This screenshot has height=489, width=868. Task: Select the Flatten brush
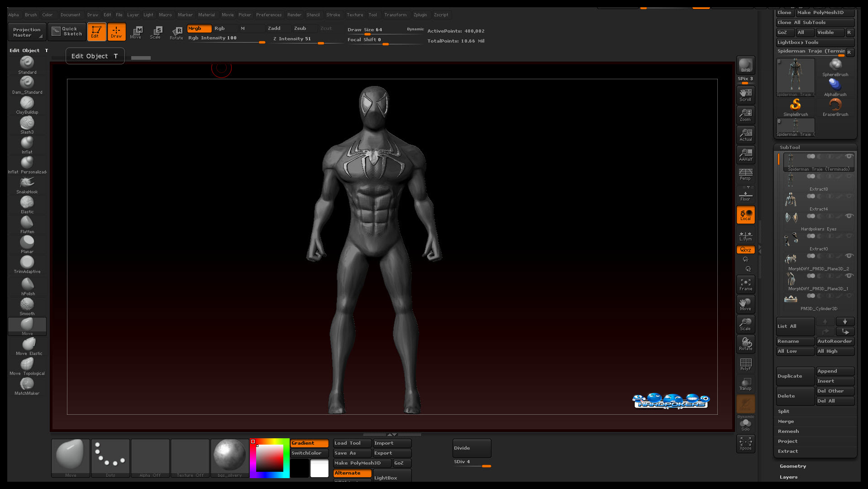coord(27,225)
